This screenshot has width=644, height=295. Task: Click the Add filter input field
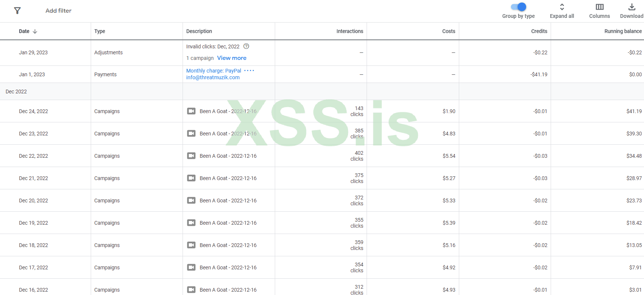coord(58,11)
